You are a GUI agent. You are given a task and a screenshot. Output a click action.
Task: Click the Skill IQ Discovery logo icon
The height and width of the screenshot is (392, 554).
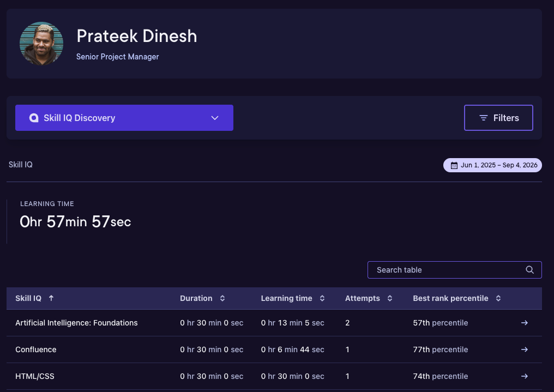(x=34, y=118)
